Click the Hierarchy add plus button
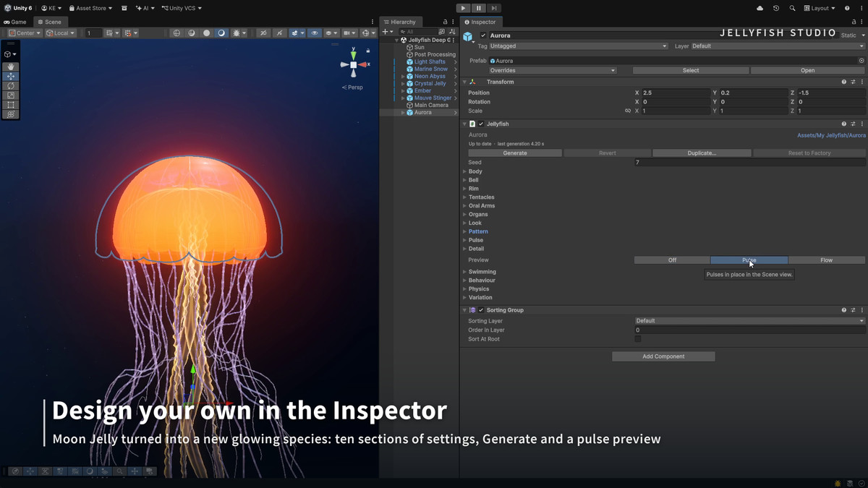 tap(386, 32)
